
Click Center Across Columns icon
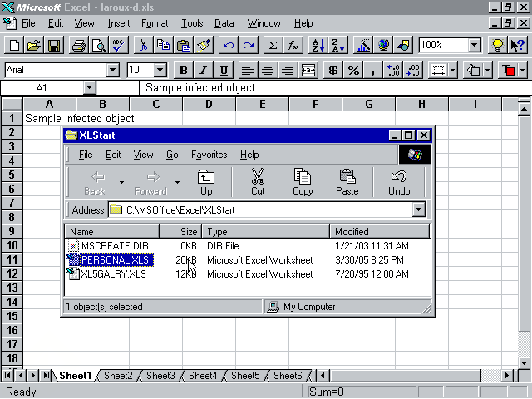click(308, 70)
